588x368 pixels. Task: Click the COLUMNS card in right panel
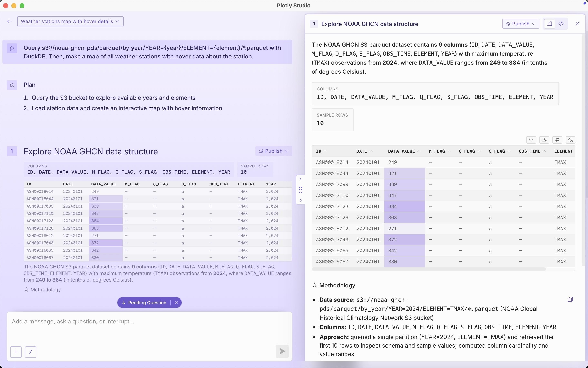435,93
